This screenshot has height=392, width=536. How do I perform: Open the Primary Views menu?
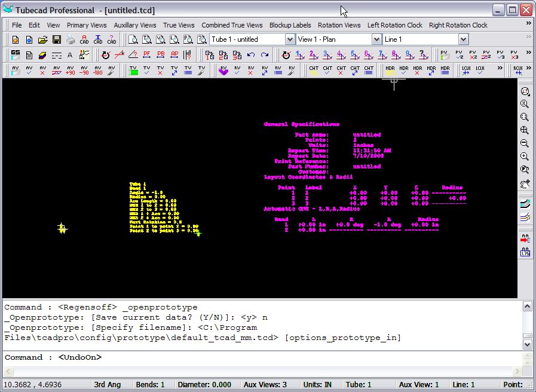[x=87, y=25]
